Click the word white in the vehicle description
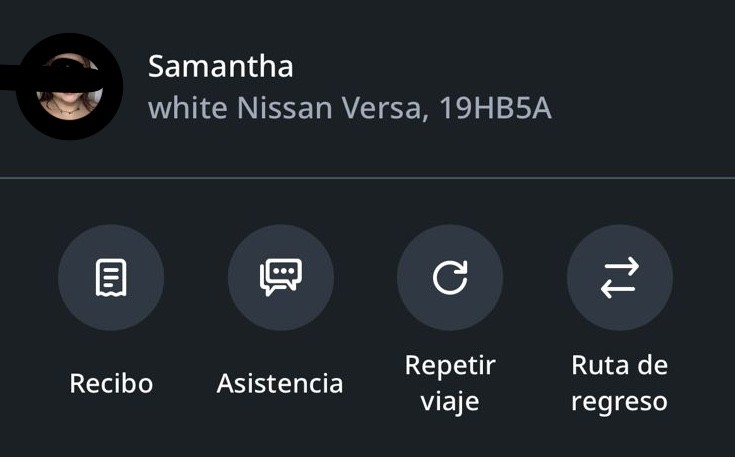 click(x=188, y=108)
